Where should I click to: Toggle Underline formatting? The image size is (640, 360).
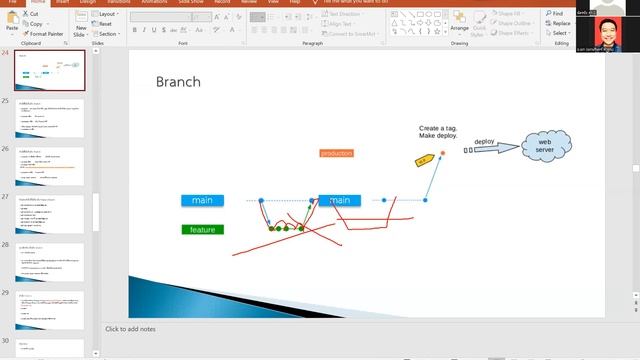pos(154,30)
